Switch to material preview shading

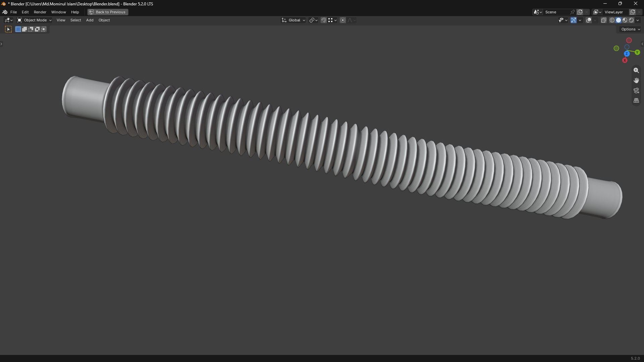pyautogui.click(x=625, y=20)
